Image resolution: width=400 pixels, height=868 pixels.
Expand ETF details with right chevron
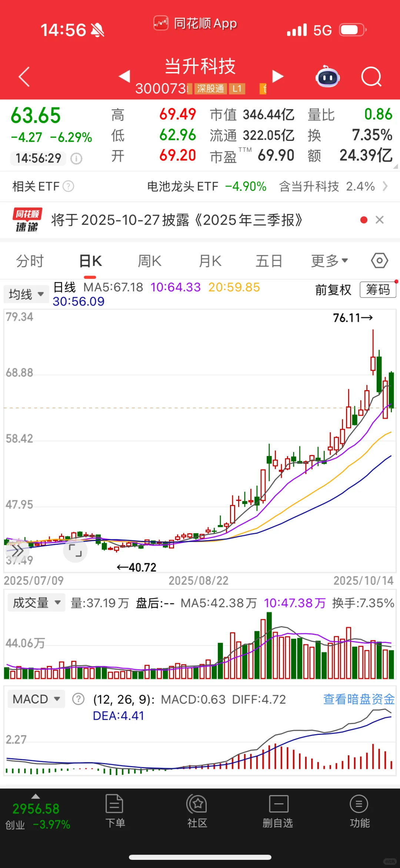pos(385,186)
